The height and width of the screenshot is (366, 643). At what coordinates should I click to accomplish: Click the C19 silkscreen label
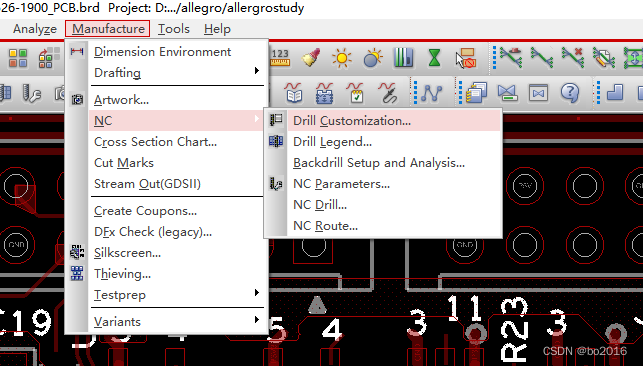click(25, 322)
